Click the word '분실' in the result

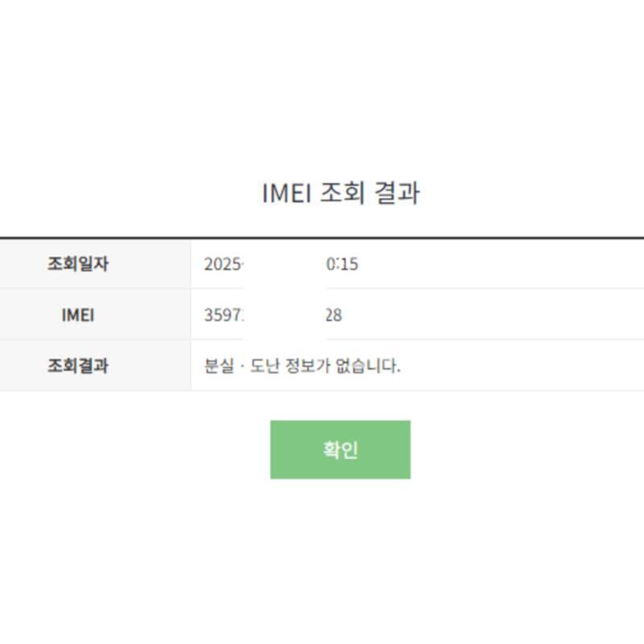click(x=219, y=366)
